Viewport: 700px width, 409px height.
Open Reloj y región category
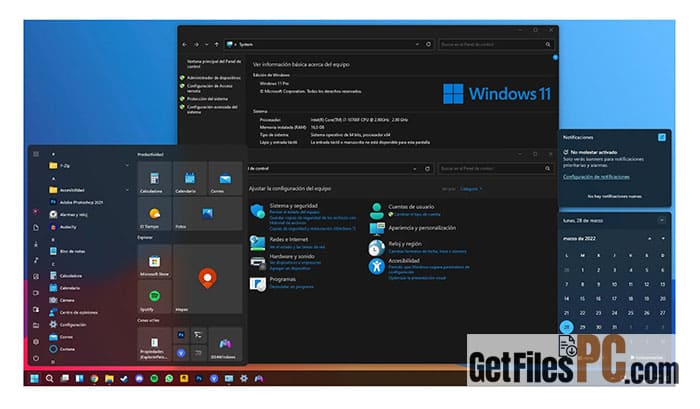pos(405,244)
